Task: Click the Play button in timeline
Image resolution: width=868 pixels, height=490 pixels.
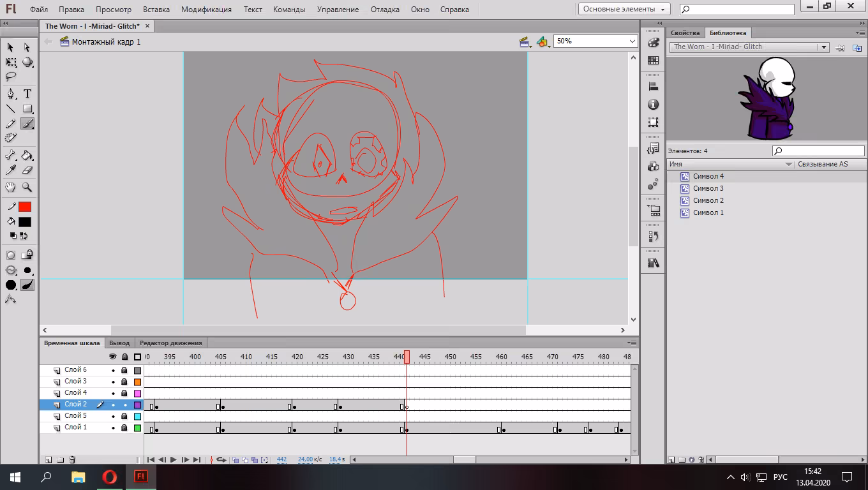Action: click(x=174, y=459)
